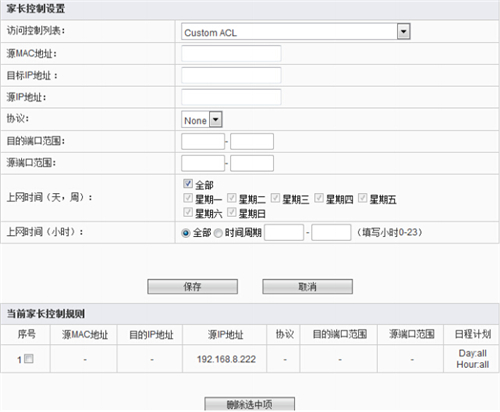
Task: Click the 目的端口范围 start port field
Action: pos(203,142)
